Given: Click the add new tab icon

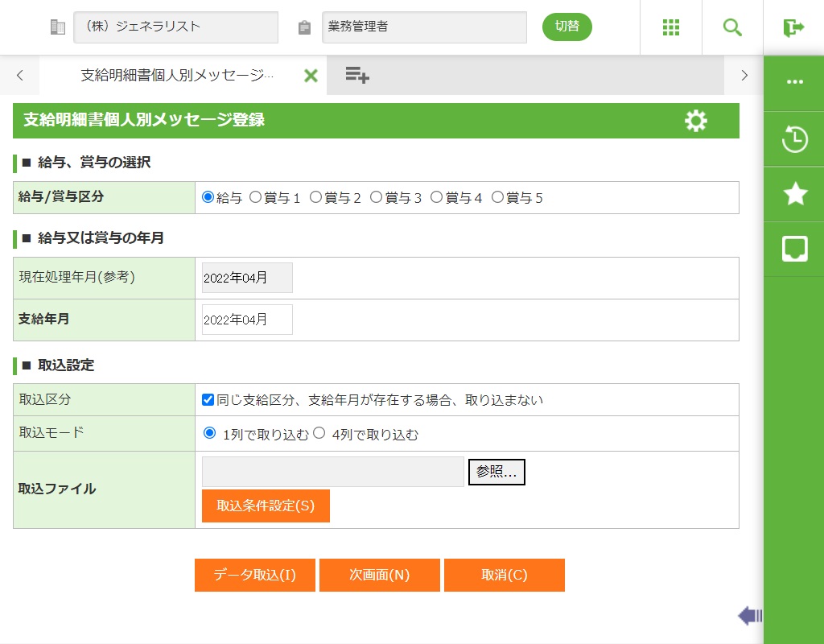Looking at the screenshot, I should (x=357, y=76).
